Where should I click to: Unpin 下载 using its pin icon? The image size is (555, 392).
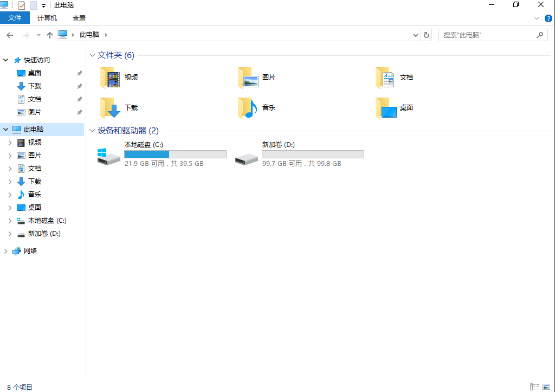[79, 86]
